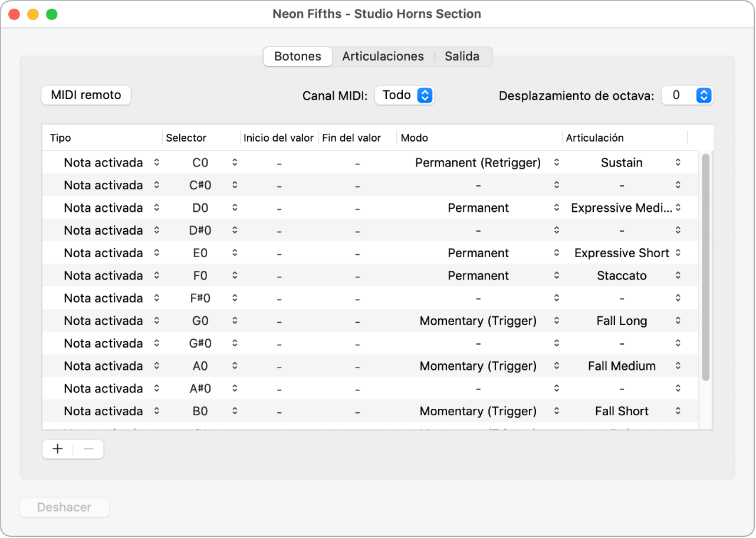The height and width of the screenshot is (538, 756).
Task: Click the minus icon to remove a row
Action: coord(88,449)
